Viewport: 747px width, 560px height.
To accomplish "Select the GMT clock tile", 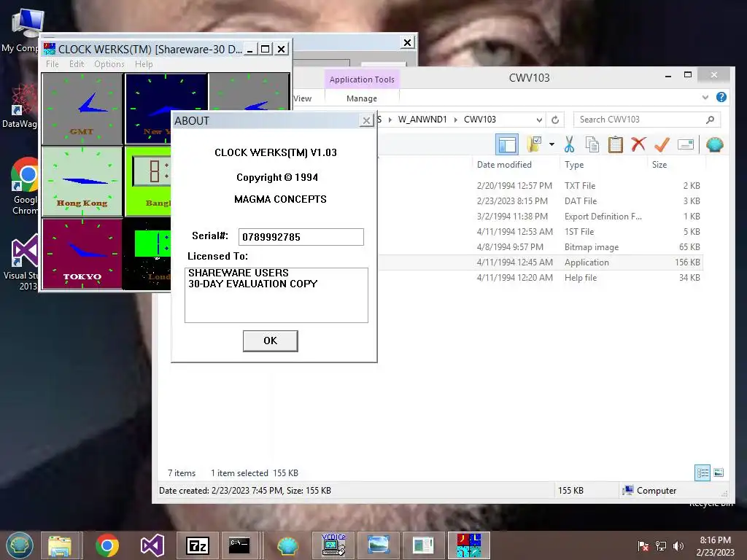I will coord(82,109).
